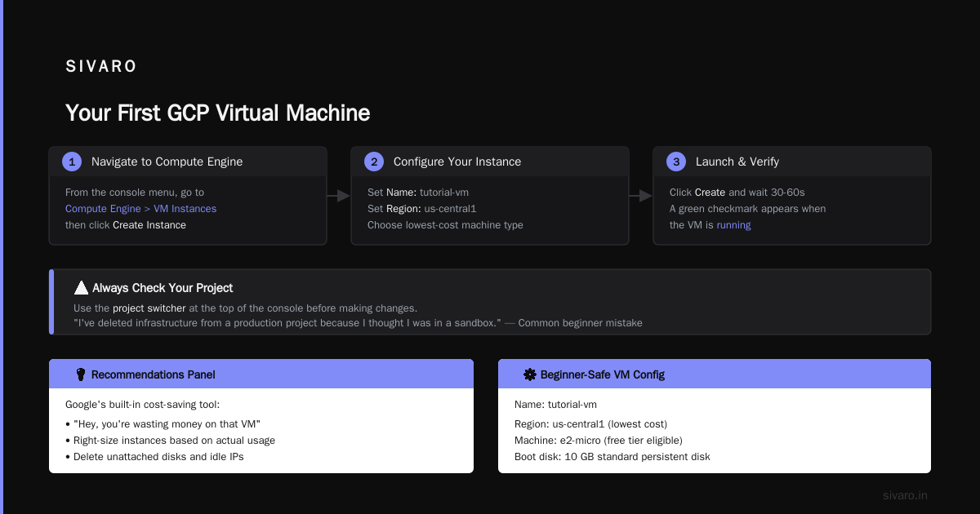Click the 'Click Create and wait 30-60s' line
Viewport: 980px width, 514px height.
pyautogui.click(x=737, y=193)
